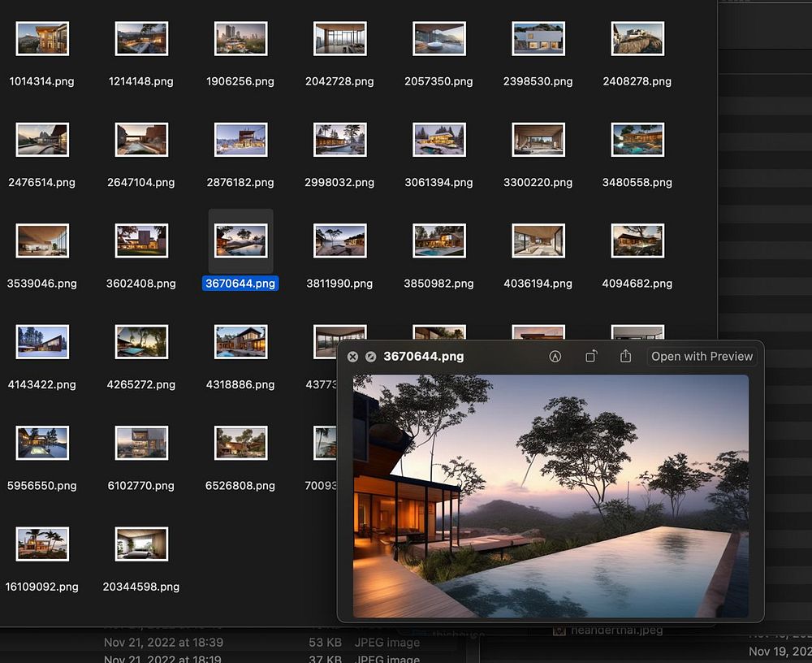This screenshot has width=812, height=663.
Task: Select the 5956550.png thumbnail
Action: tap(42, 443)
